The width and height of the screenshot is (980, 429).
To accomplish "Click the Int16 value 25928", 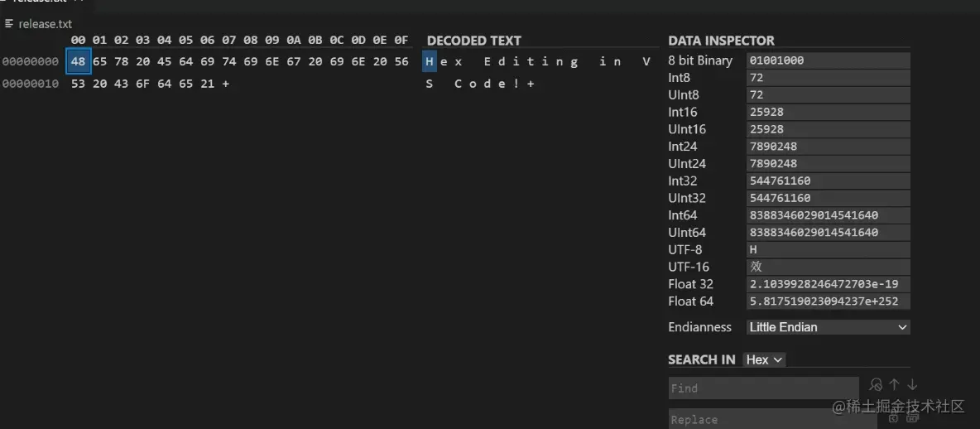I will [829, 113].
